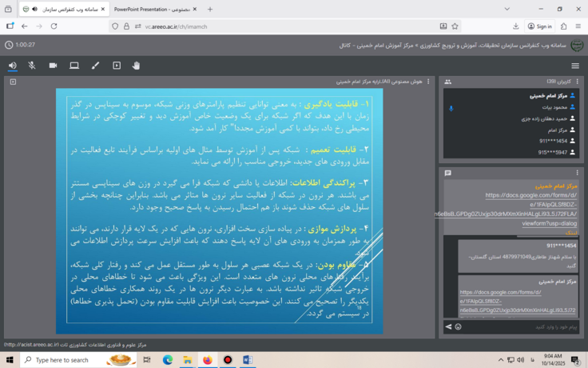The height and width of the screenshot is (368, 588).
Task: Send the chat message with the arrow icon
Action: point(448,326)
